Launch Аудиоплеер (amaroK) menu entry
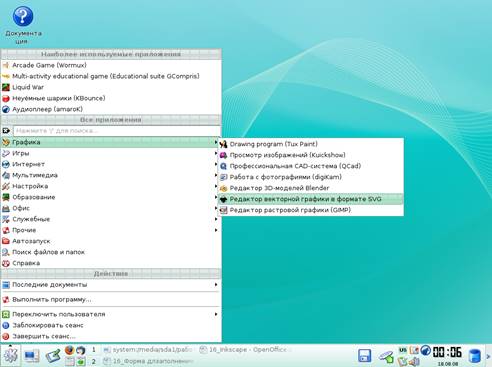 coord(111,109)
